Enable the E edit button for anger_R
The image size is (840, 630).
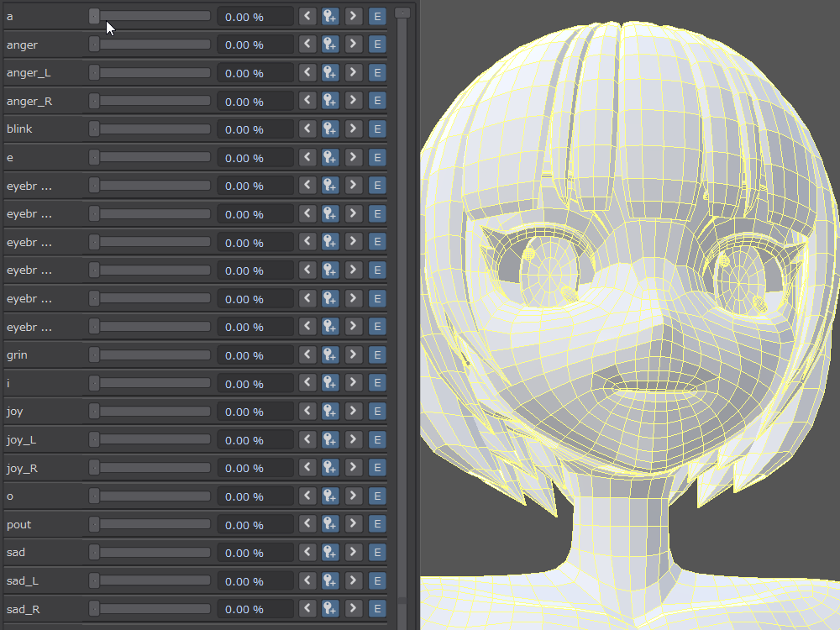point(377,101)
